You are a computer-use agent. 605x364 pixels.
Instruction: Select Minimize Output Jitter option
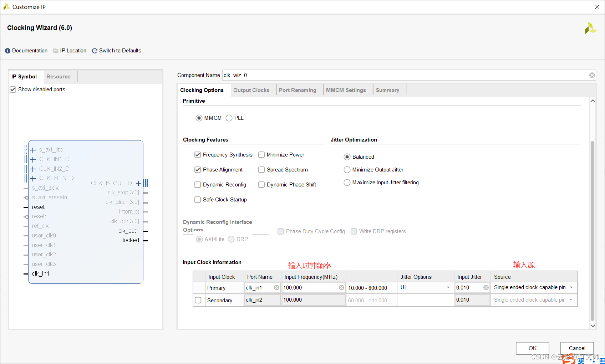click(x=347, y=170)
